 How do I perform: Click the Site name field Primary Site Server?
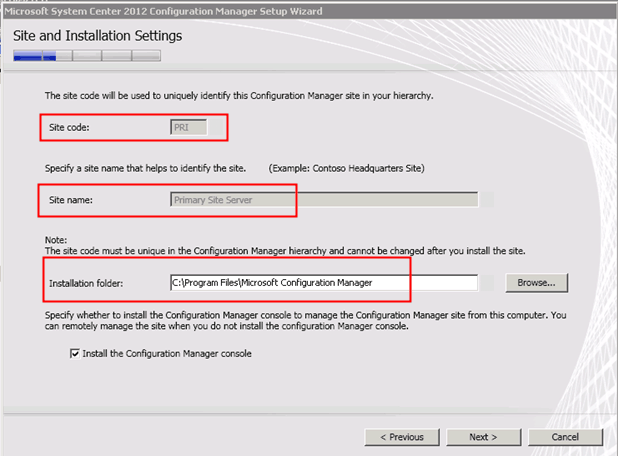click(x=324, y=200)
